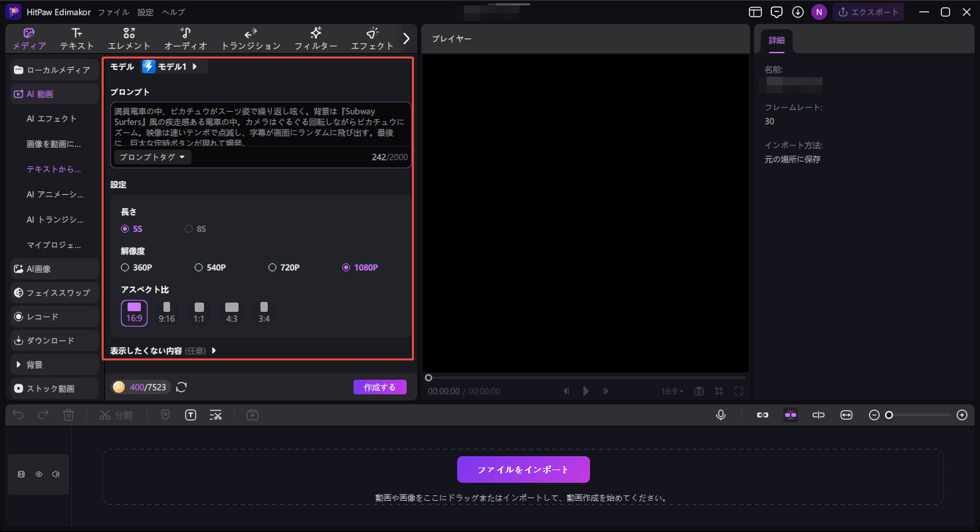Open the モデル1 model selector
The image size is (980, 532).
pyautogui.click(x=175, y=66)
